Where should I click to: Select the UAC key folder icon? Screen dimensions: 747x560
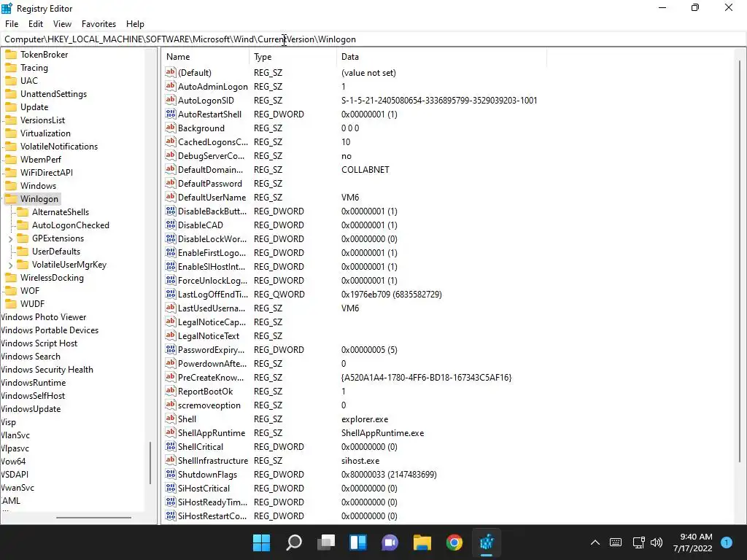[x=11, y=80]
